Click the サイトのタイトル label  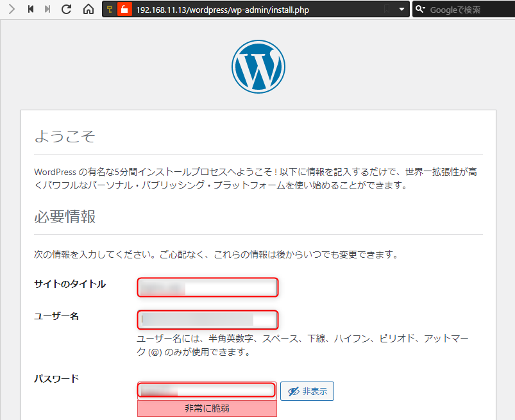point(69,284)
